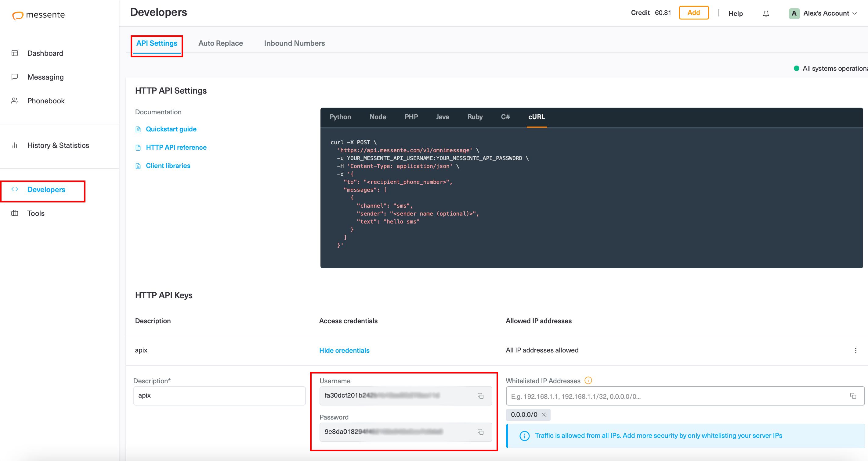Click the Access credentials column header
Screen dimensions: 868x461
(x=349, y=321)
